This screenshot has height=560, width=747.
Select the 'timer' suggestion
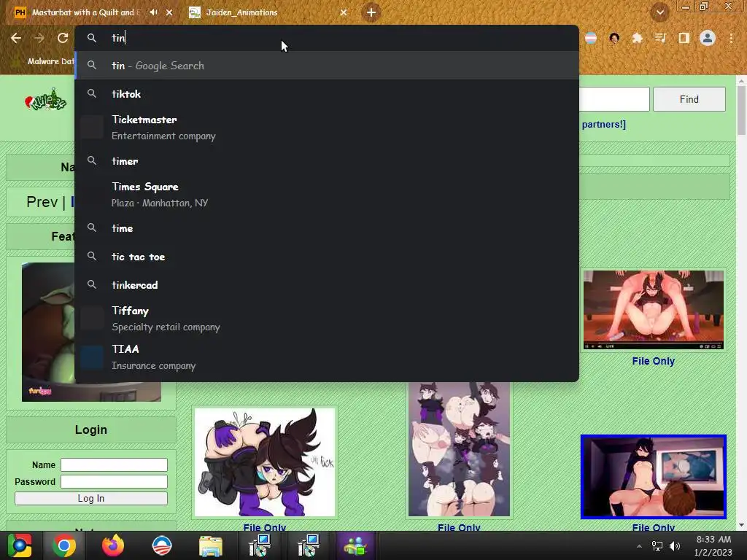[327, 161]
